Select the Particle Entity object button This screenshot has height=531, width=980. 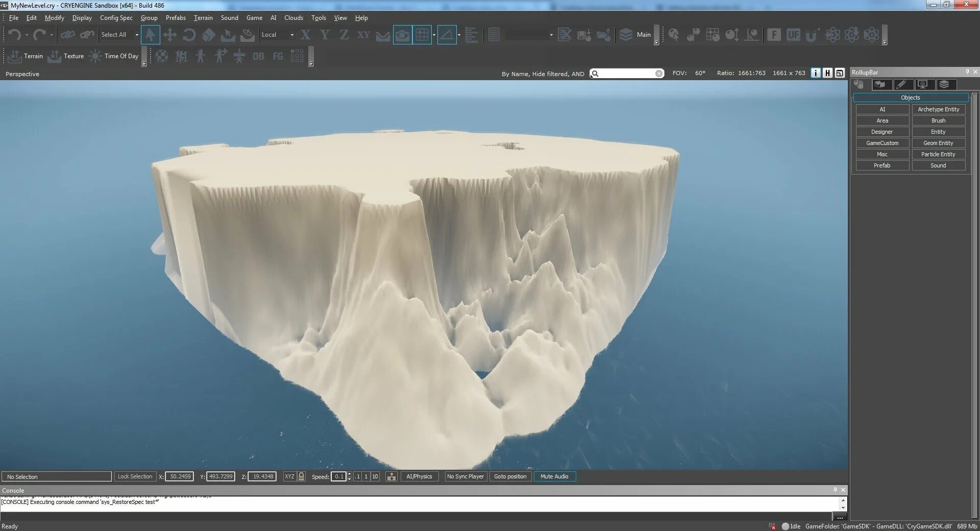coord(938,154)
